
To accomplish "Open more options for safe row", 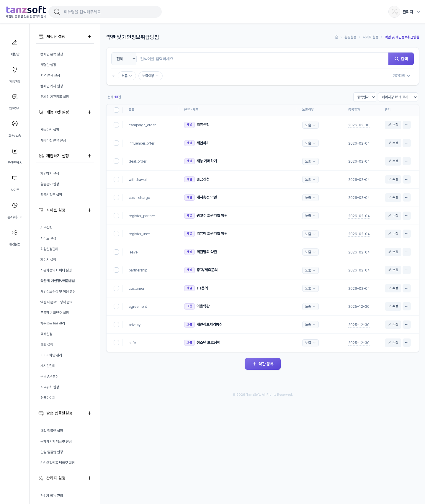I will tap(407, 343).
